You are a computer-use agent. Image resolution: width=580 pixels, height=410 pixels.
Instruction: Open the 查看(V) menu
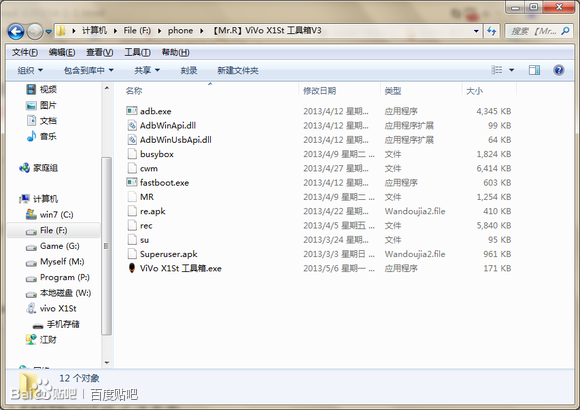pos(100,53)
